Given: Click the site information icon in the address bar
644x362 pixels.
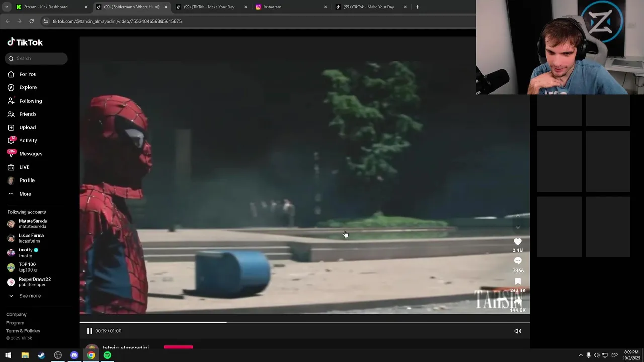Looking at the screenshot, I should tap(46, 21).
